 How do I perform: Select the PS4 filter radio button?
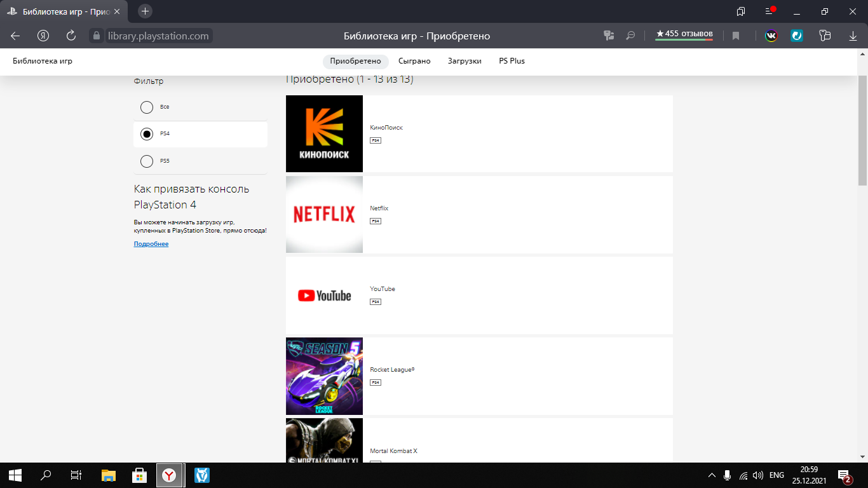coord(147,134)
